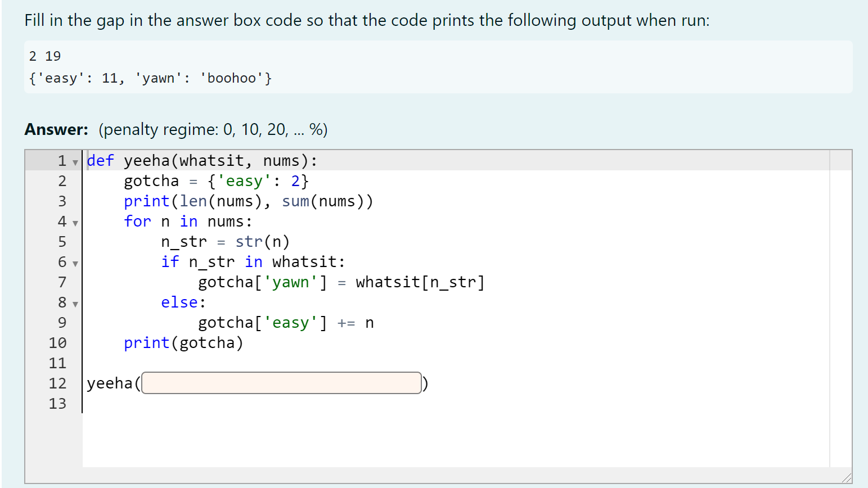Click the penalty regime text next to Answer

pos(213,129)
